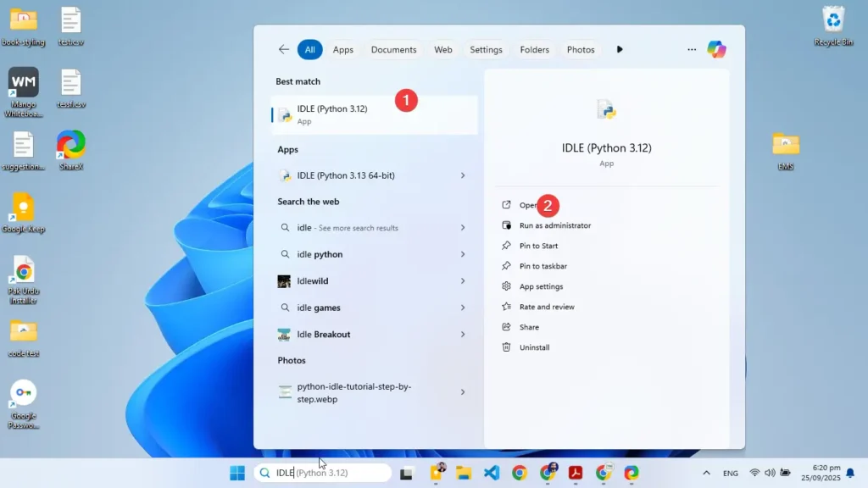Select IDLE (Python 3.12) best match result

click(332, 114)
